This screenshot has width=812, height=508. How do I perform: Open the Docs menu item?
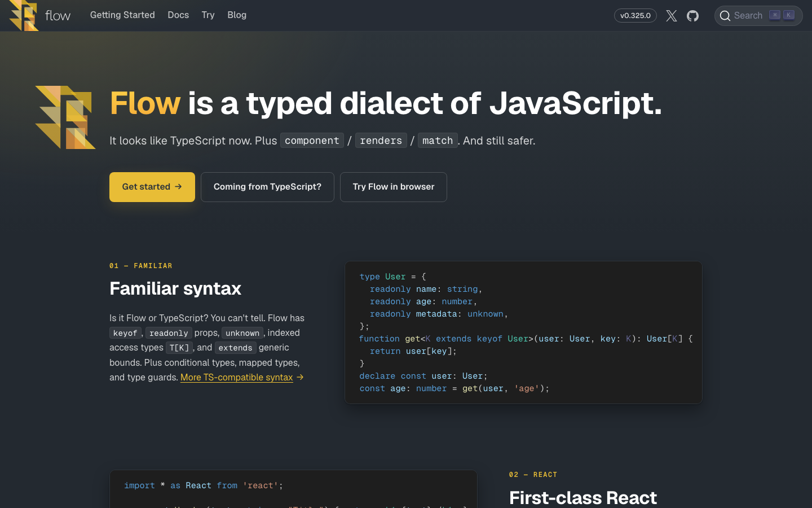tap(178, 15)
